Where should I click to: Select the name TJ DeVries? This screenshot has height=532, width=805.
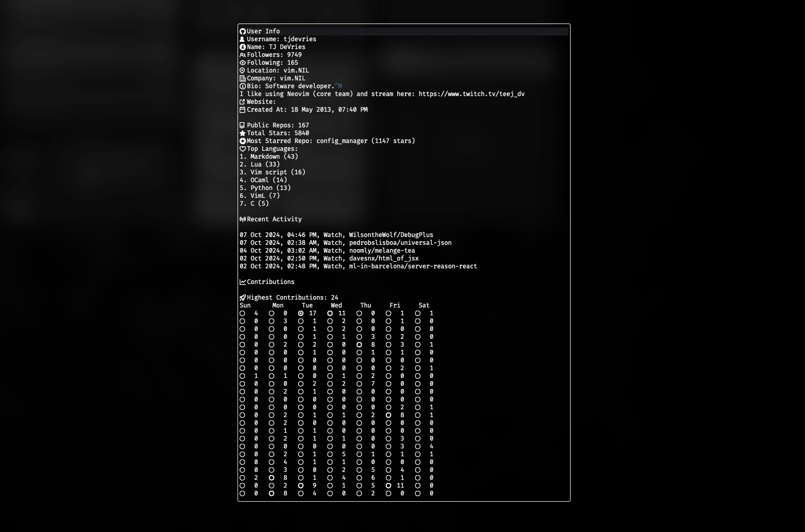(287, 47)
